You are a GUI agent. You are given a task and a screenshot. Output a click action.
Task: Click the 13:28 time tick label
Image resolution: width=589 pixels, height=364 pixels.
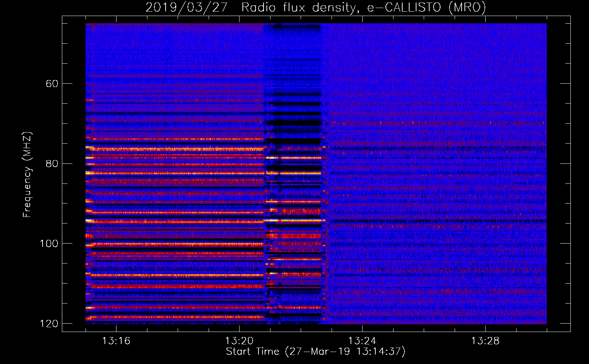(485, 341)
